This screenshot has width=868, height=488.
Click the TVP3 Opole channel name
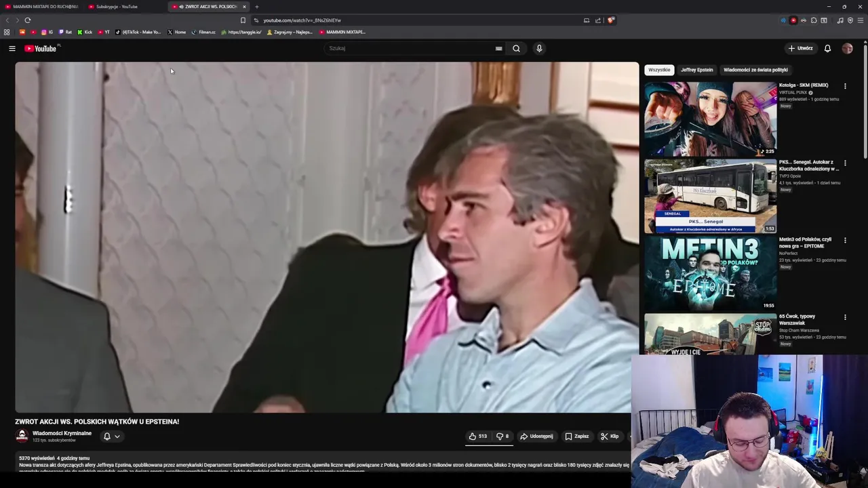click(790, 176)
